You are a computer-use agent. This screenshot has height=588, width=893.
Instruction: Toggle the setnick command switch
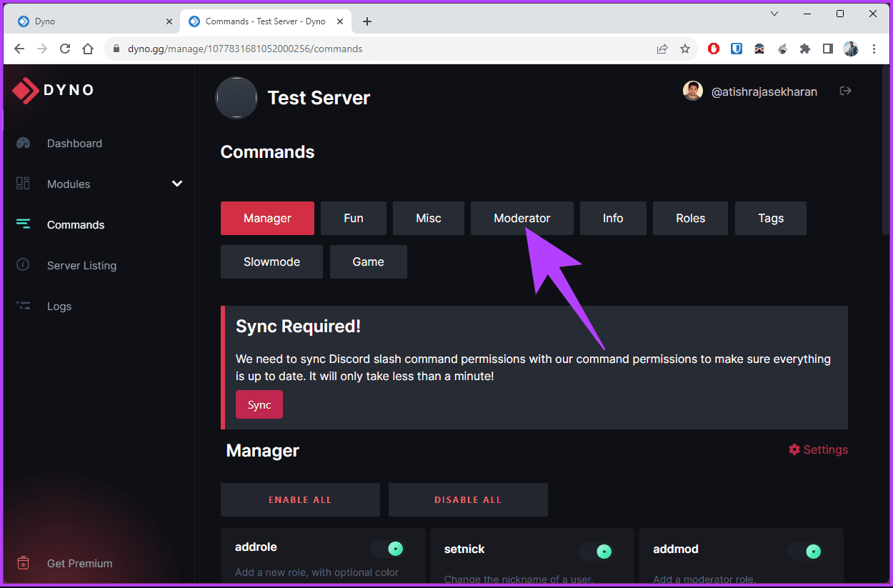[x=597, y=551]
